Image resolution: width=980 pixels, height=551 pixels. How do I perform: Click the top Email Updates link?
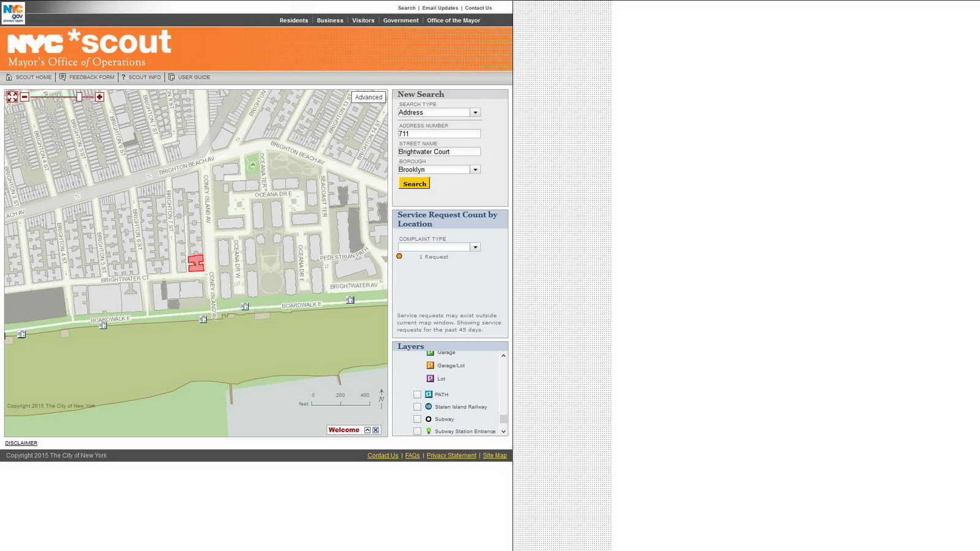pos(440,8)
